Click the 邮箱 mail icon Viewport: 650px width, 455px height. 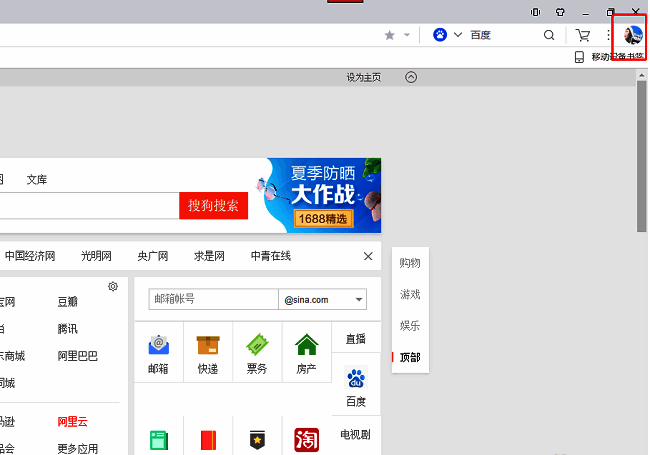(159, 345)
